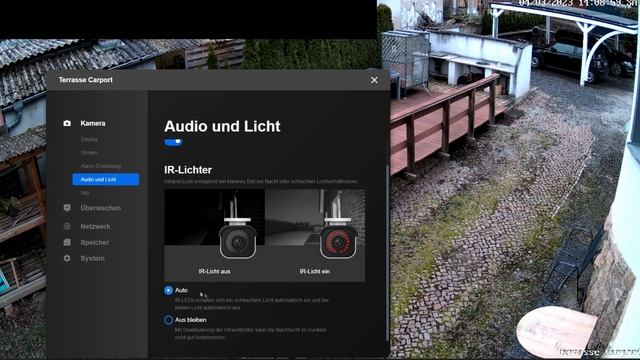Select the Aus bleiben radio button
Screen dimensions: 640x360
click(168, 320)
